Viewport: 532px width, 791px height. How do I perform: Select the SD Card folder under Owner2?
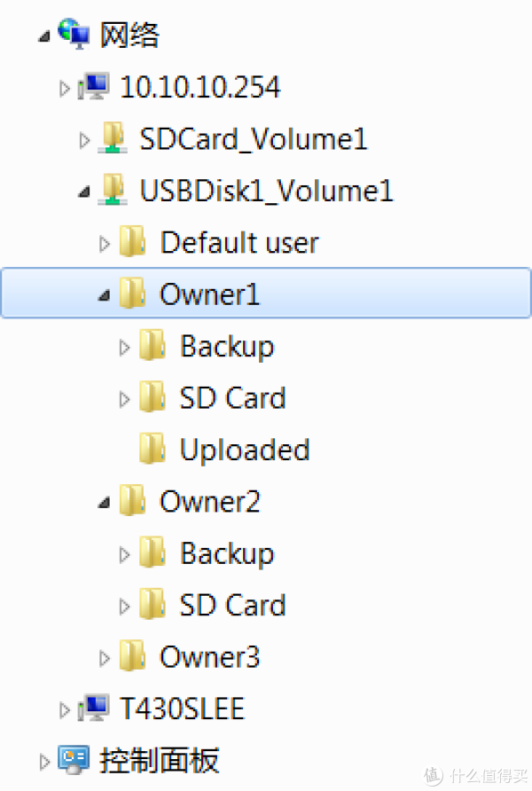click(232, 605)
